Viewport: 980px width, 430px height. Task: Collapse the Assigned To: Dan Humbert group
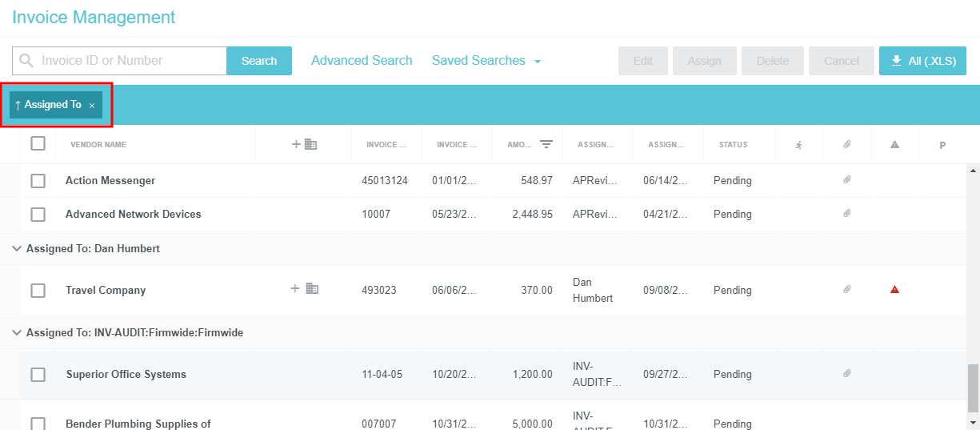pos(17,249)
